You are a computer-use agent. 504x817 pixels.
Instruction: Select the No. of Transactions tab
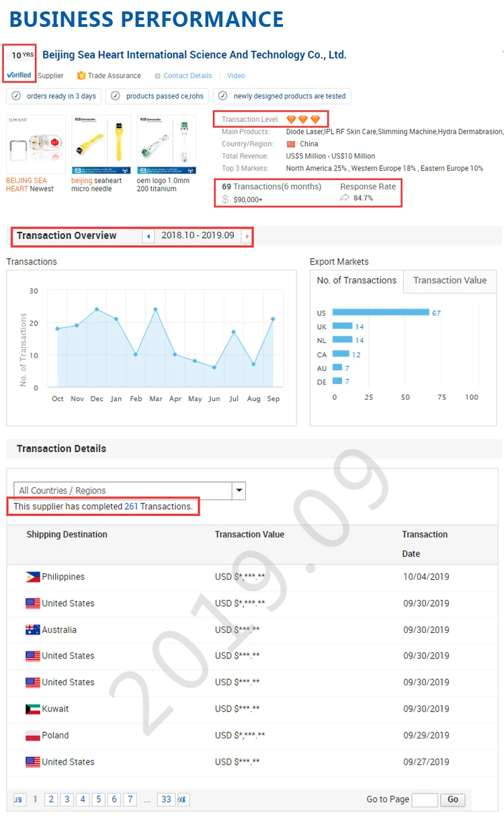(357, 281)
